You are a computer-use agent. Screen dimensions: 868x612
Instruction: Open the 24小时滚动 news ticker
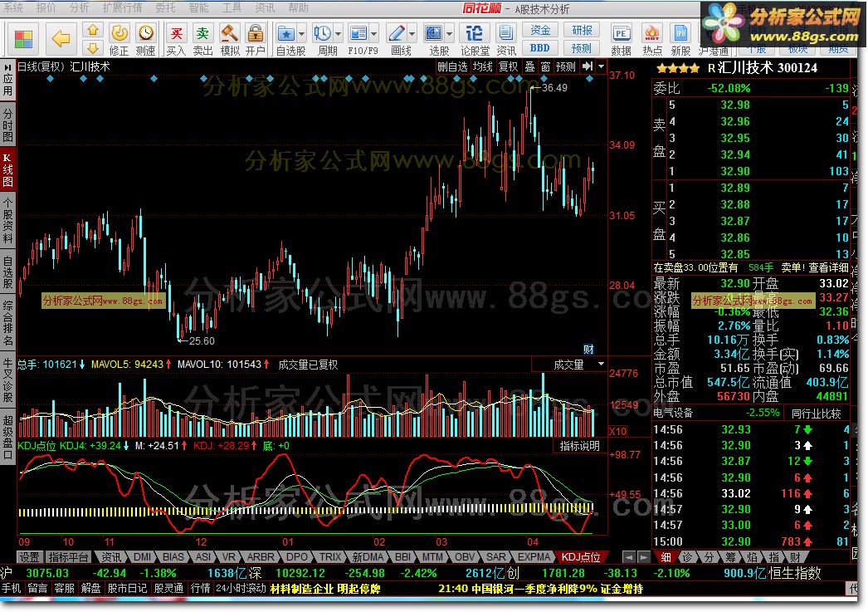tap(241, 588)
